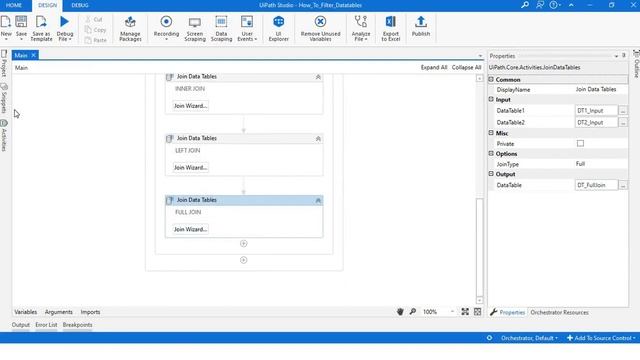This screenshot has height=360, width=640.
Task: Open Manage Packages
Action: (130, 28)
